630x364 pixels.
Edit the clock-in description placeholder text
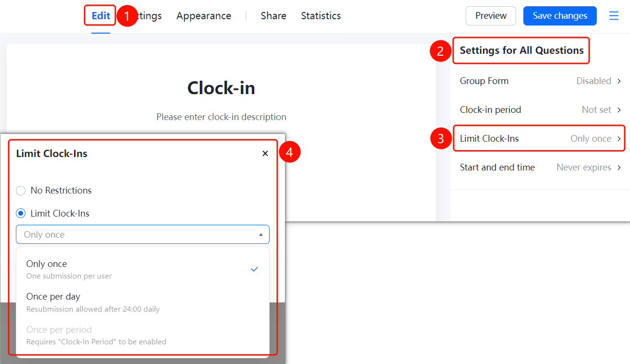point(221,117)
